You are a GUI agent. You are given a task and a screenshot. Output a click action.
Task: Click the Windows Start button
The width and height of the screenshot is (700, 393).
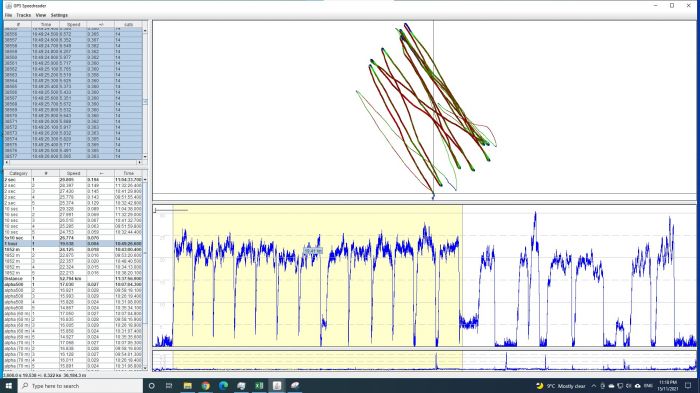pyautogui.click(x=8, y=385)
